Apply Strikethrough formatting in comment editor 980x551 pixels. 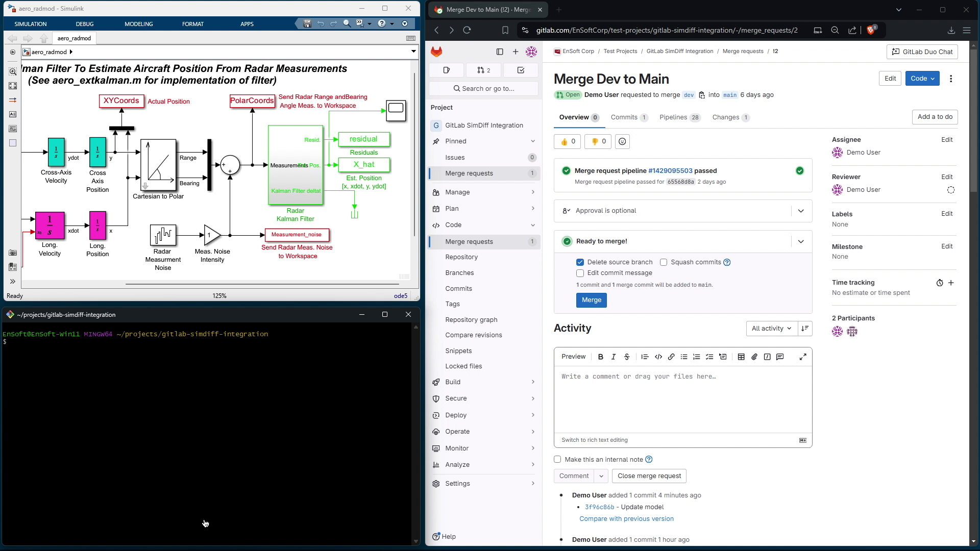pyautogui.click(x=627, y=357)
